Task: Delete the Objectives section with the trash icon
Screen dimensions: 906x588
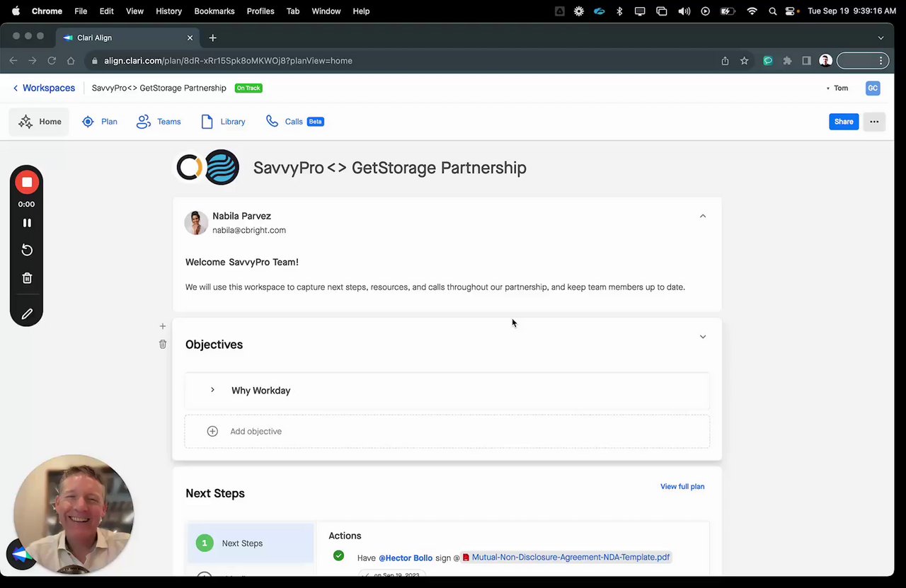Action: click(x=163, y=344)
